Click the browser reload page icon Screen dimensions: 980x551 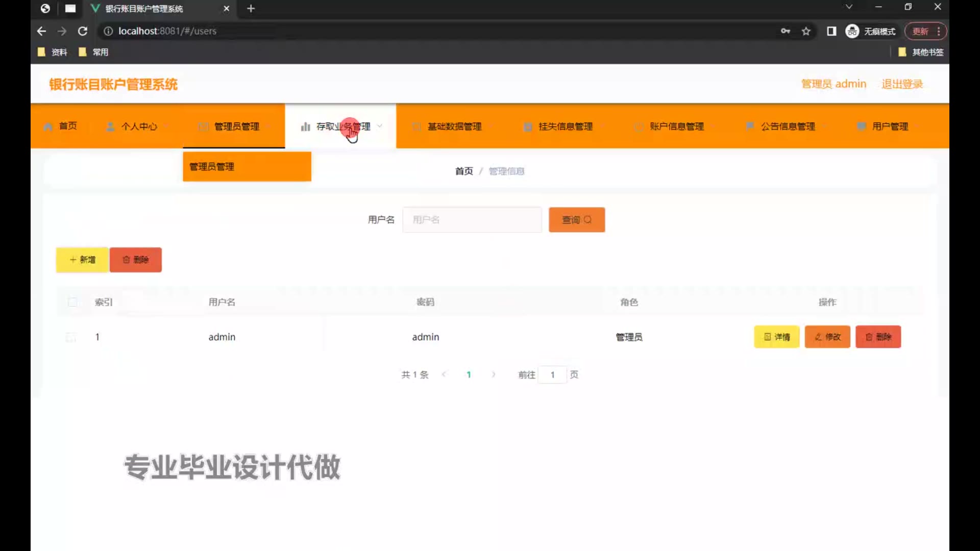click(x=83, y=31)
